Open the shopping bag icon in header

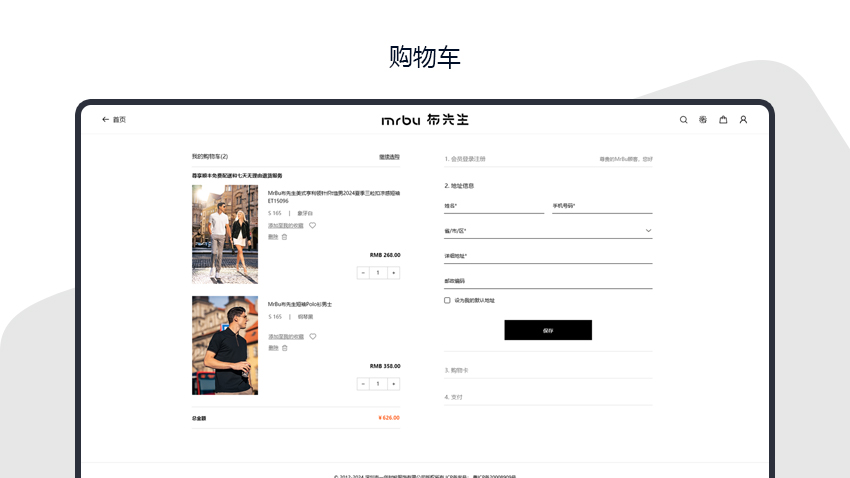[723, 120]
